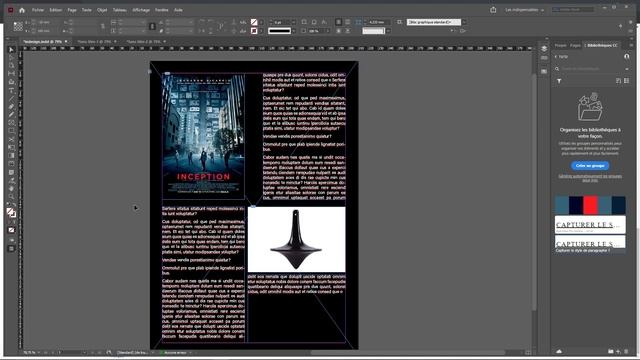Screen dimensions: 640x360
Task: Click the cloud sync icon at panel bottom
Action: point(559,351)
